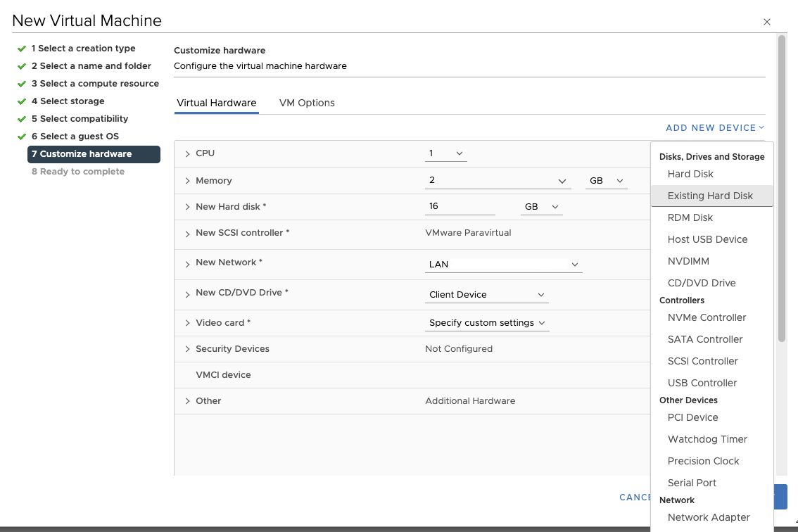798x532 pixels.
Task: Select the Virtual Hardware tab
Action: click(x=216, y=103)
